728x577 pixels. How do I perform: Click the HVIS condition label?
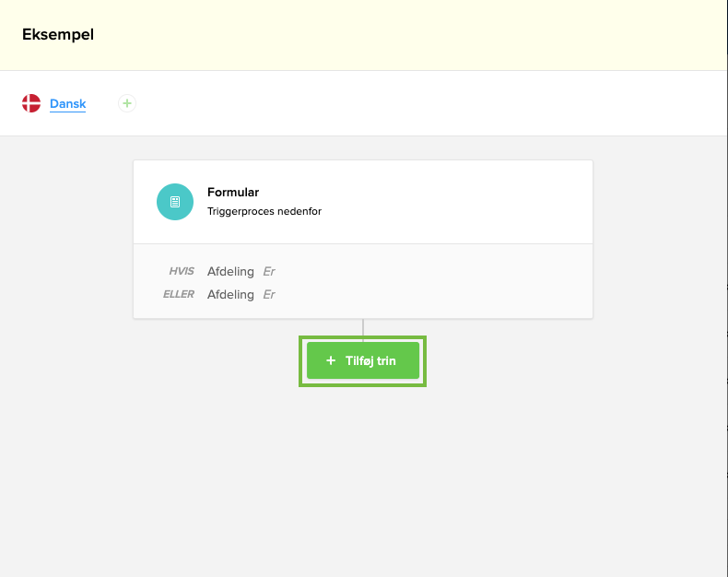pyautogui.click(x=182, y=272)
